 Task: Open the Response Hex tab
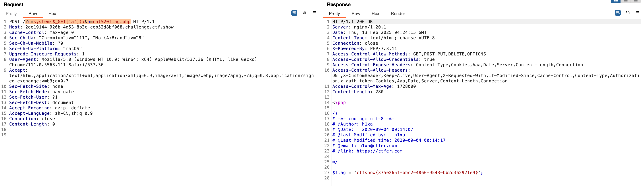pos(375,13)
